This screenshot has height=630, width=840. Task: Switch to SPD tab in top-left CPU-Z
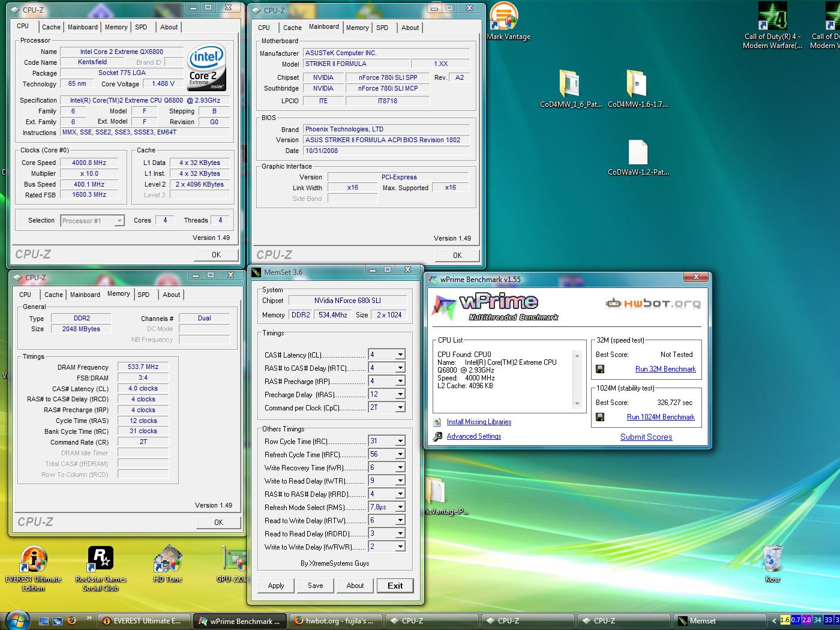[x=141, y=27]
